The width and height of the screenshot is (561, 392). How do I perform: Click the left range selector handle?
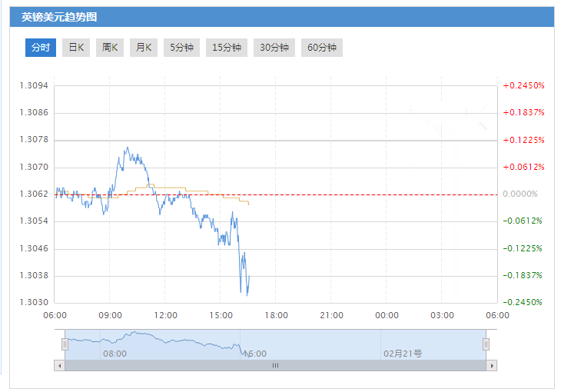(65, 345)
